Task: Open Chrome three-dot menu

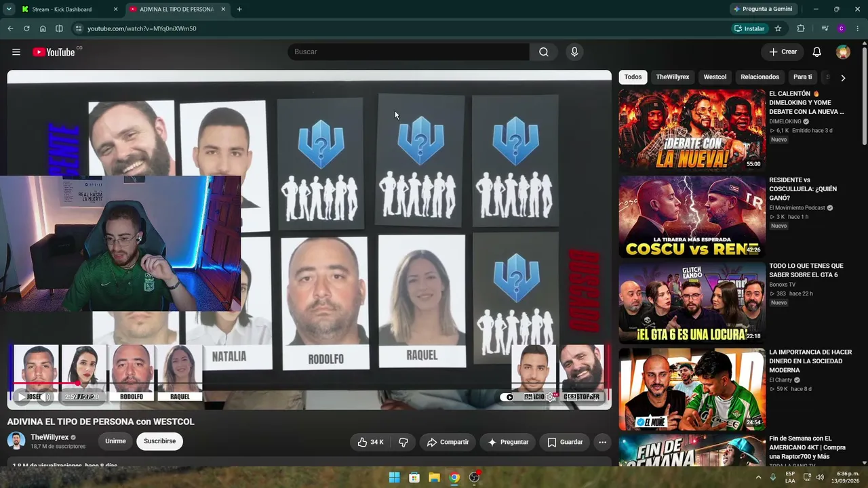Action: pos(858,28)
